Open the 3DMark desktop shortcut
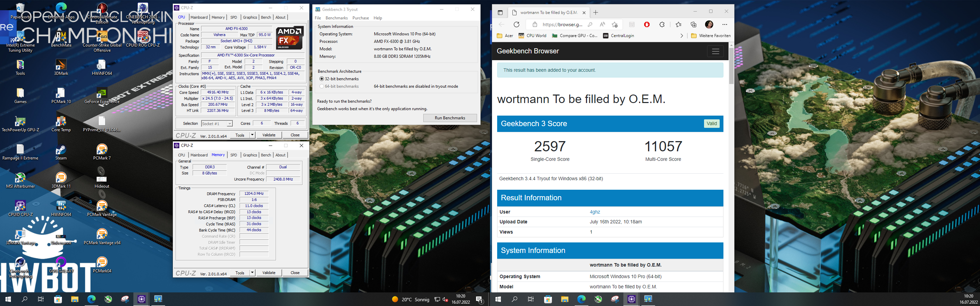Screen dimensions: 980x306 [61, 68]
